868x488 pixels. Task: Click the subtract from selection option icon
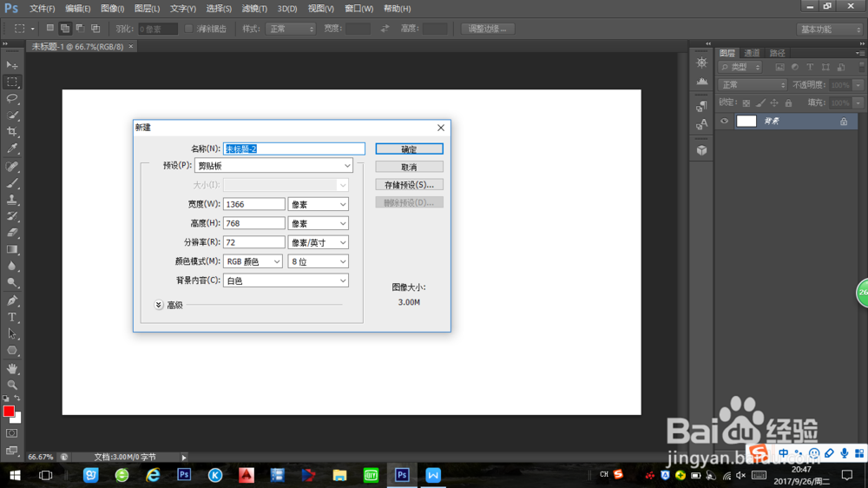point(80,29)
